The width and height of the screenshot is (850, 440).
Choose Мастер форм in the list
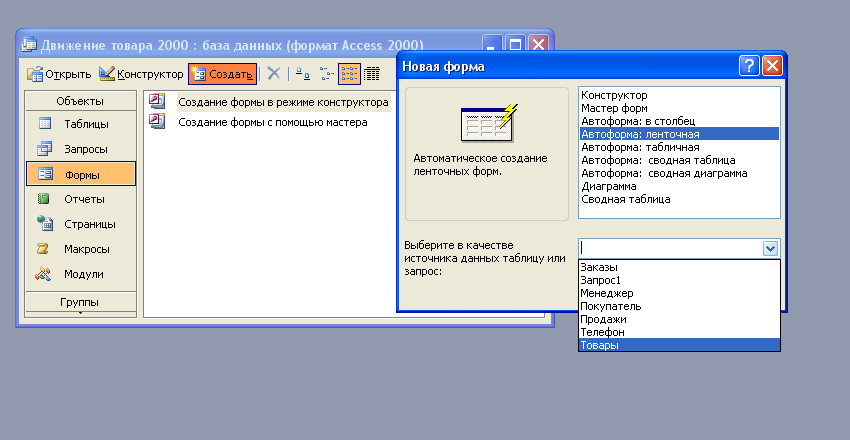679,108
